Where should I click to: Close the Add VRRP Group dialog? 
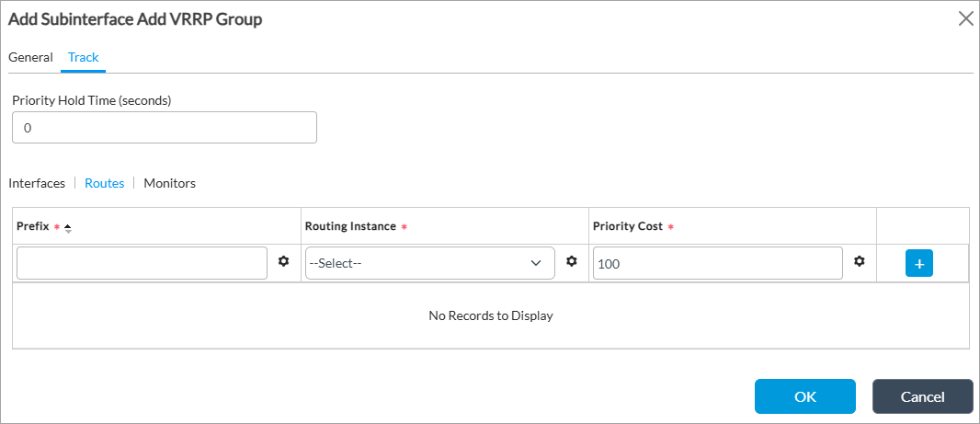(965, 19)
